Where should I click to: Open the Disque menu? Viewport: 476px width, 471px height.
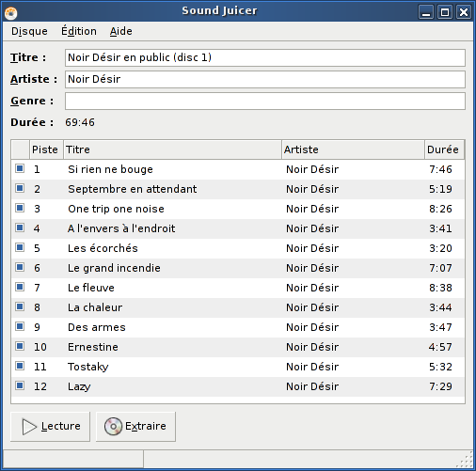[x=29, y=31]
